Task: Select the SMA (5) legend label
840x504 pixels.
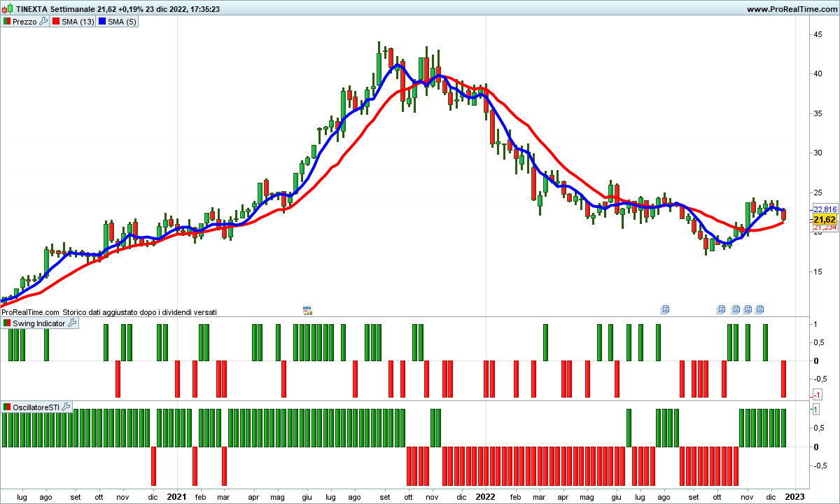Action: (122, 22)
